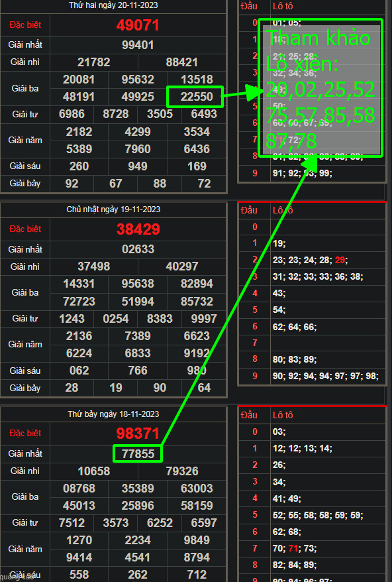This screenshot has height=582, width=392.
Task: Click third prize number 95638
Action: (x=138, y=284)
